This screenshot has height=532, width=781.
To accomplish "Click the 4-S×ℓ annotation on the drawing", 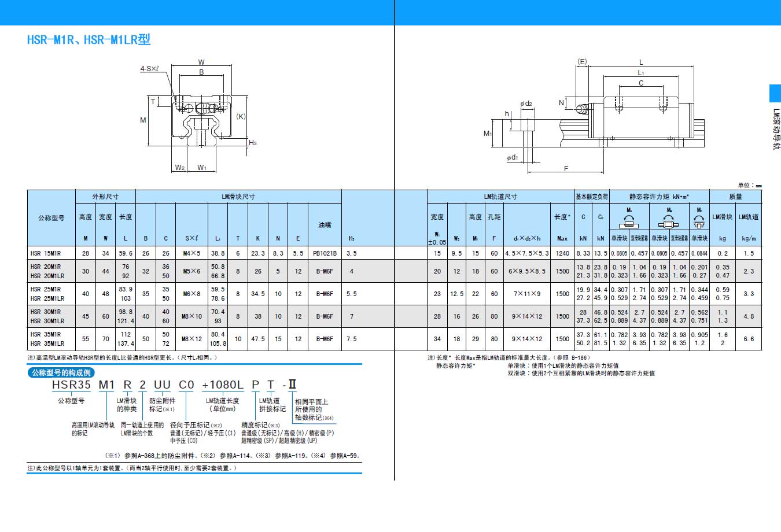I will click(x=149, y=68).
